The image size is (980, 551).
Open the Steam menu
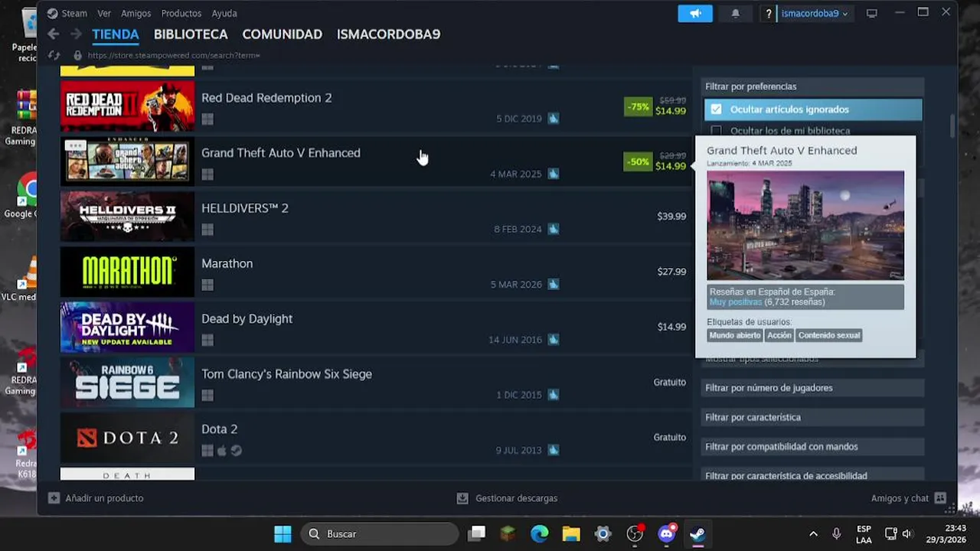point(74,13)
